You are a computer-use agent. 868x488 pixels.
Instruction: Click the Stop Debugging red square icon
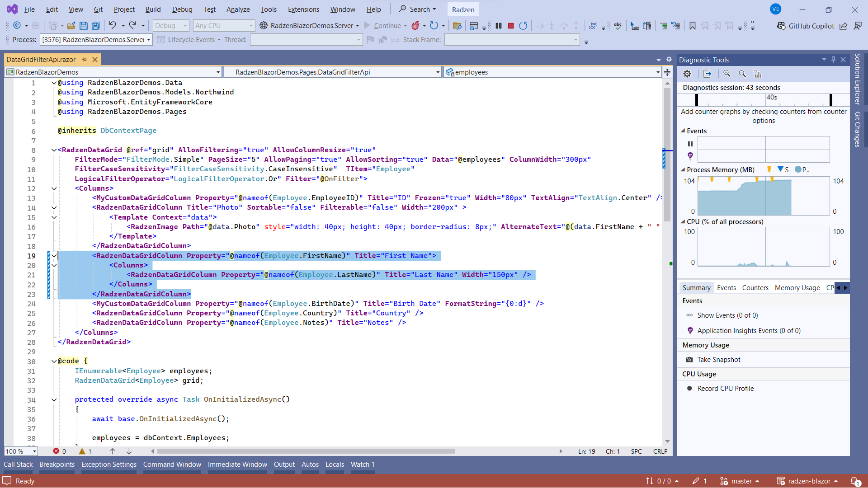pyautogui.click(x=511, y=26)
